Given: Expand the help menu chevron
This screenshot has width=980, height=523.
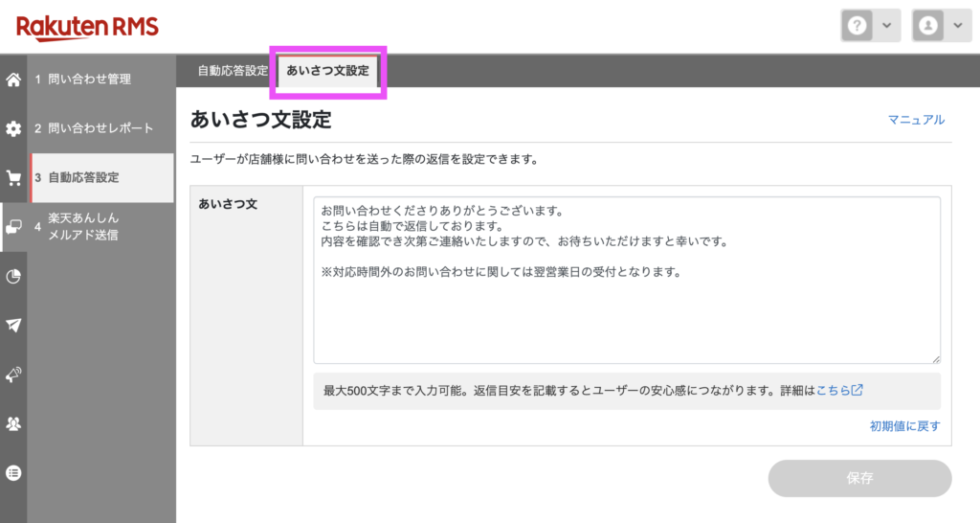Looking at the screenshot, I should pos(887,26).
